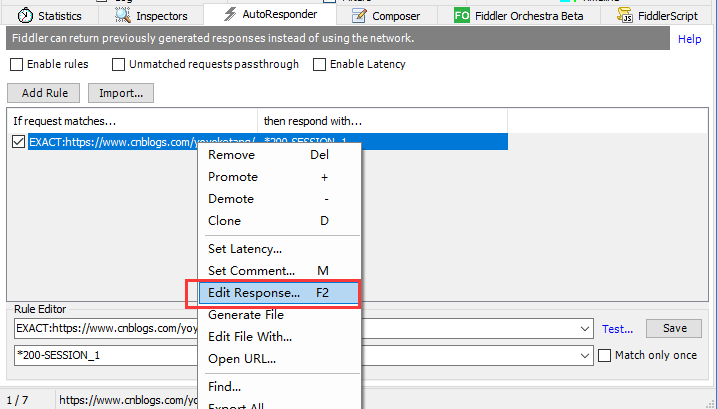Click the FiddlerScript JS icon
Screen dimensions: 717x409
[x=624, y=16]
